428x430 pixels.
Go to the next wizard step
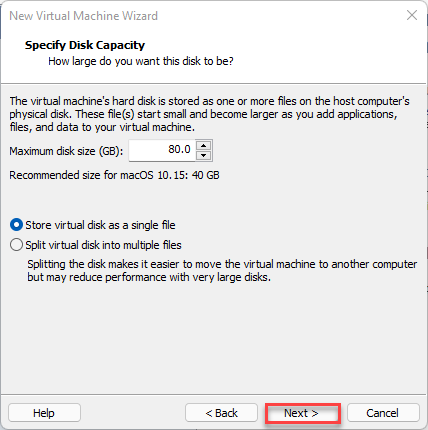pos(303,413)
